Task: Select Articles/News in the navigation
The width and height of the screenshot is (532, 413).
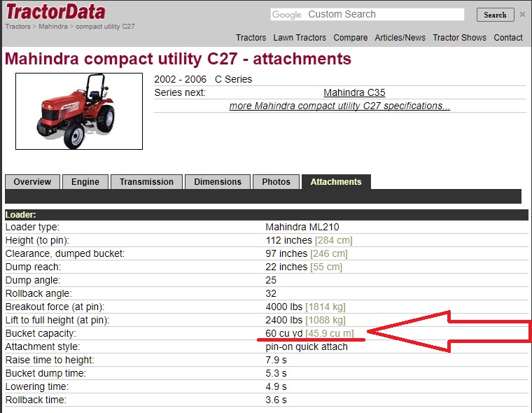Action: (x=400, y=38)
